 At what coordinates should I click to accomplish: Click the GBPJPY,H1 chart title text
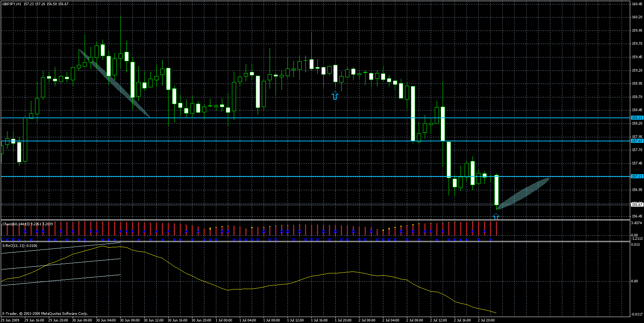(x=11, y=4)
